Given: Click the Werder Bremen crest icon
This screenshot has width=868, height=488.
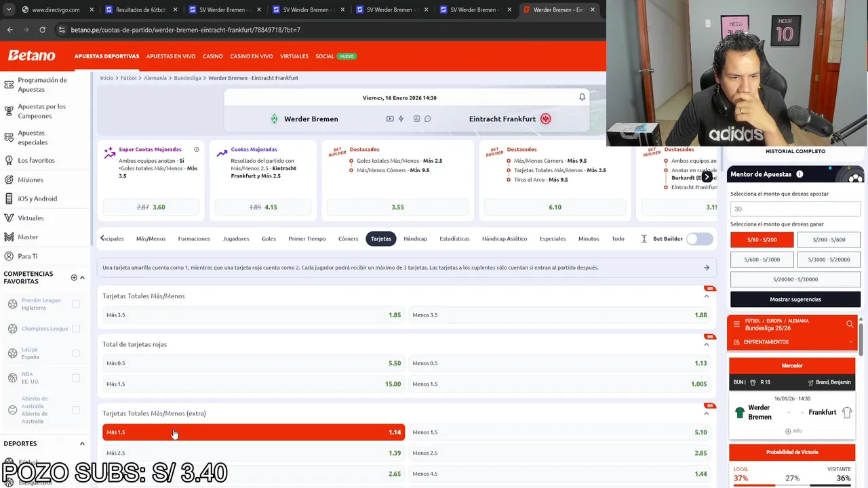Looking at the screenshot, I should click(274, 119).
